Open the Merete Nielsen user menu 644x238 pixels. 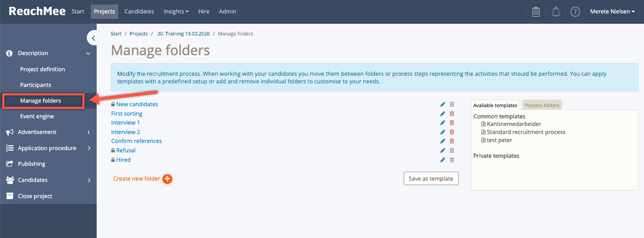(612, 12)
